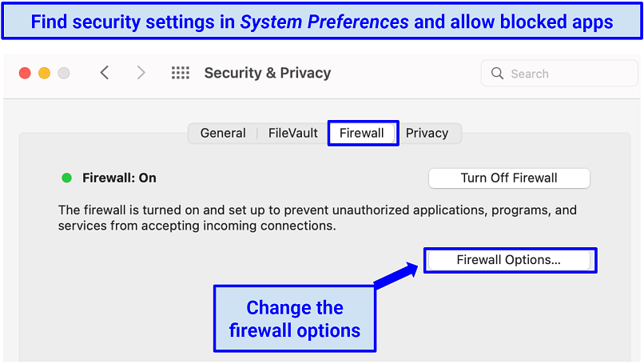Open Firewall Options dialog
This screenshot has width=644, height=364.
[x=509, y=259]
